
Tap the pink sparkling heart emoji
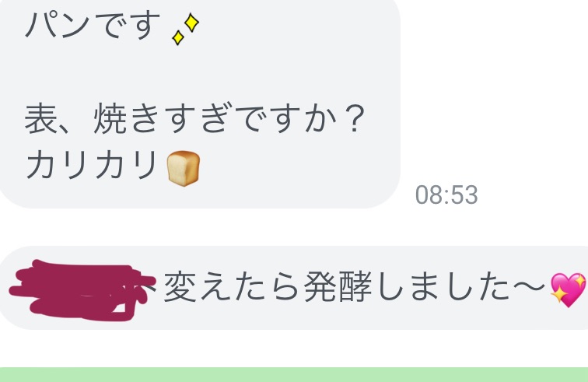pos(568,290)
